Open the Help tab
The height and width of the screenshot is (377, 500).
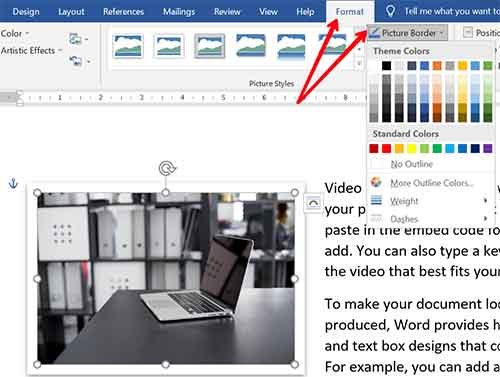305,12
